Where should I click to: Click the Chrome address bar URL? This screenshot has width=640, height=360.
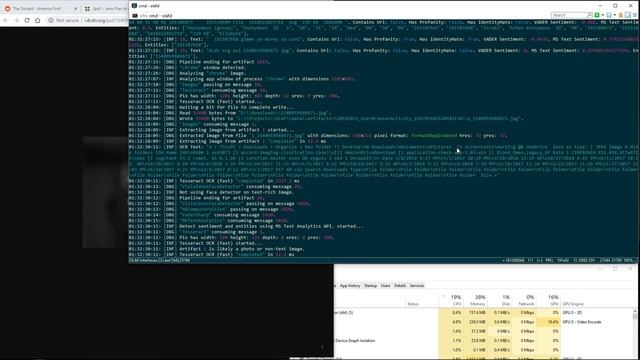tap(106, 20)
